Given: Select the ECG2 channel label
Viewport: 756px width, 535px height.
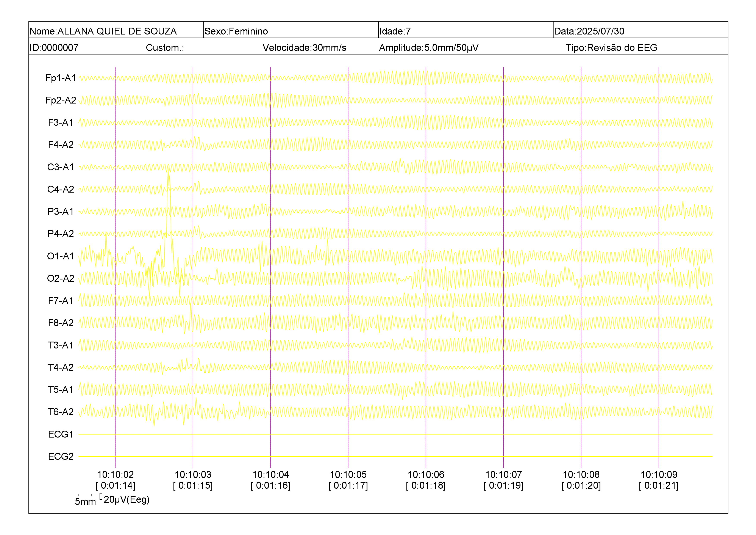Looking at the screenshot, I should pyautogui.click(x=61, y=456).
